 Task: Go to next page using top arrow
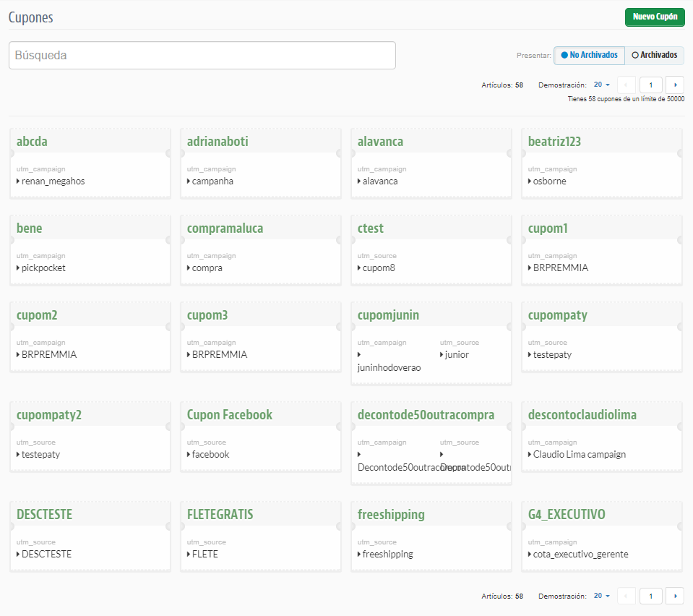674,85
